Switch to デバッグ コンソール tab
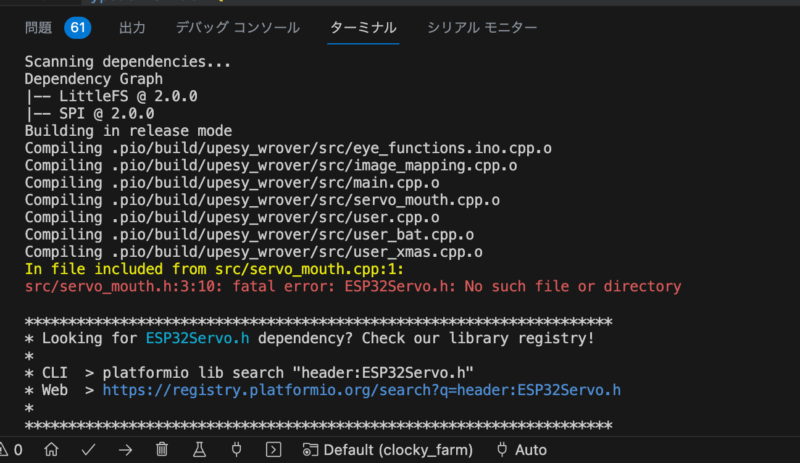This screenshot has width=800, height=463. click(236, 28)
